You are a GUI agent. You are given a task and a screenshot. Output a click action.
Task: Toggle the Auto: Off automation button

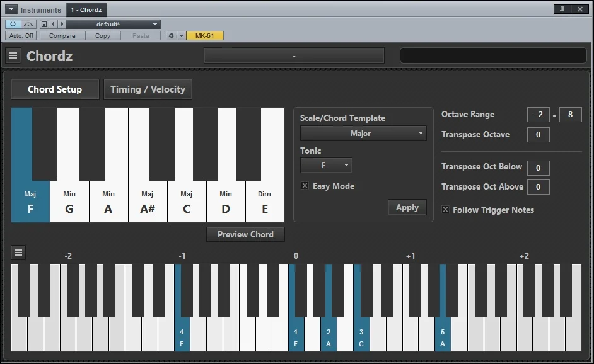coord(21,35)
